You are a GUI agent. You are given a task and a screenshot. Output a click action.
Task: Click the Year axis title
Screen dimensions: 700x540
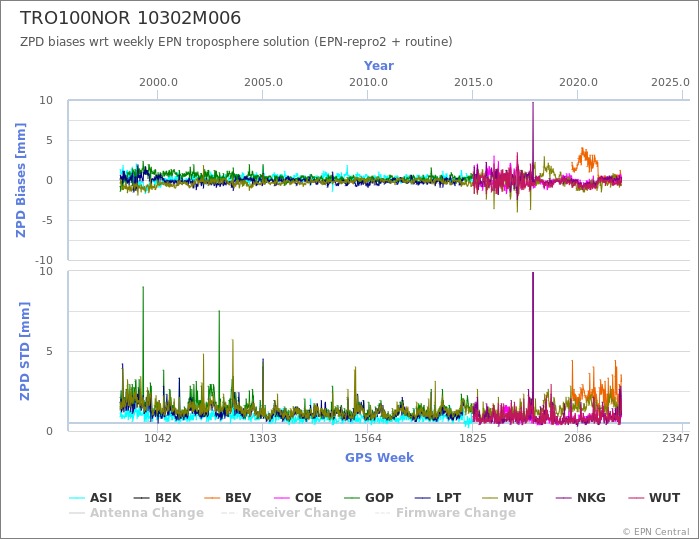point(379,66)
